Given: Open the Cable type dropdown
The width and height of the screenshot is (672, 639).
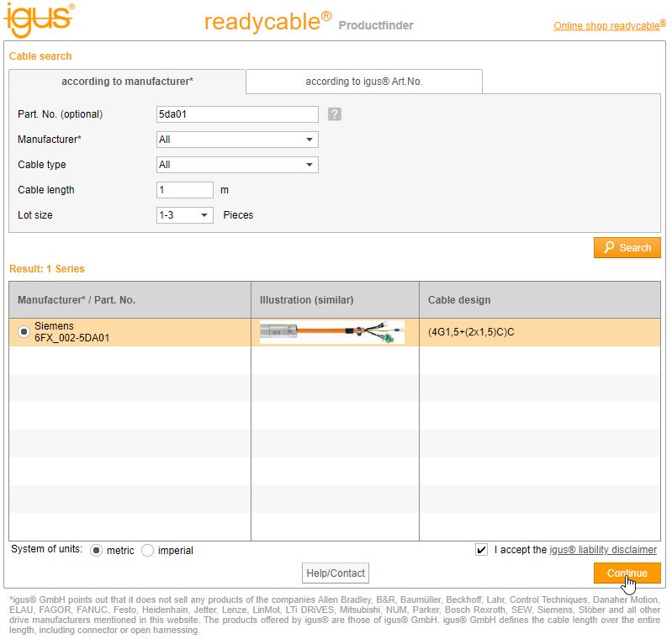Looking at the screenshot, I should (x=237, y=165).
